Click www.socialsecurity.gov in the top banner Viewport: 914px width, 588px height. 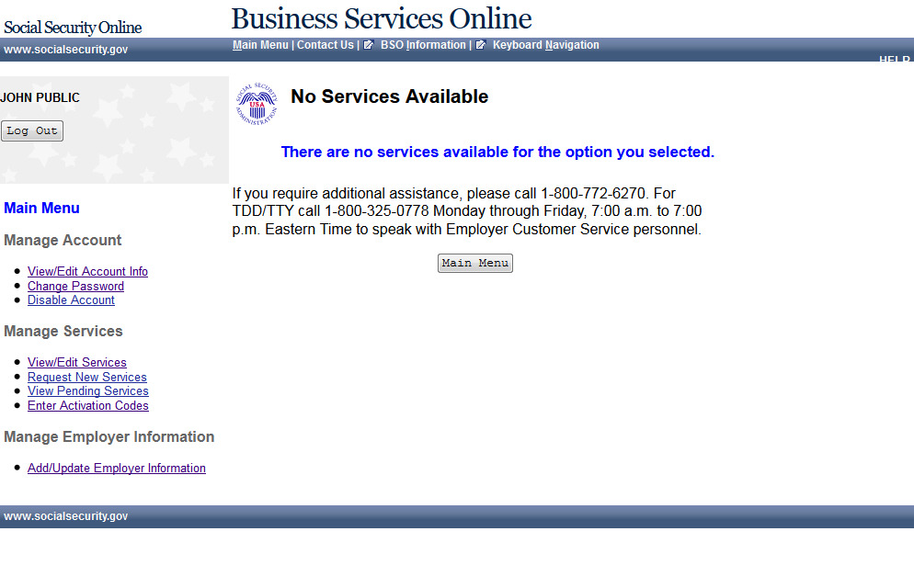(x=66, y=50)
